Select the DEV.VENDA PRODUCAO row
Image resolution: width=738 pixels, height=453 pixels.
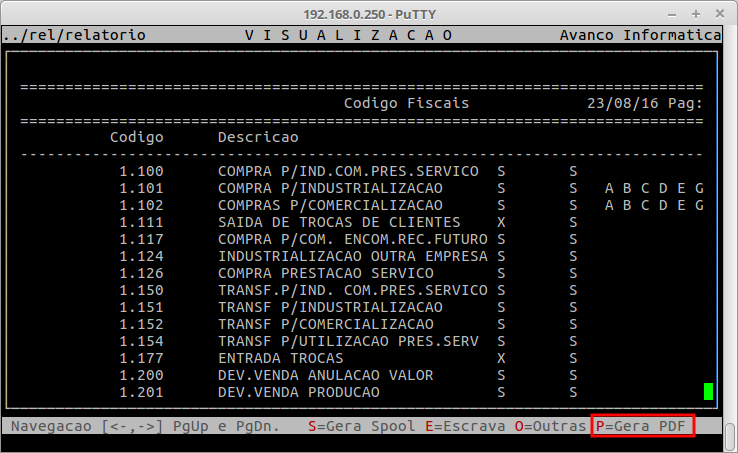(x=298, y=392)
